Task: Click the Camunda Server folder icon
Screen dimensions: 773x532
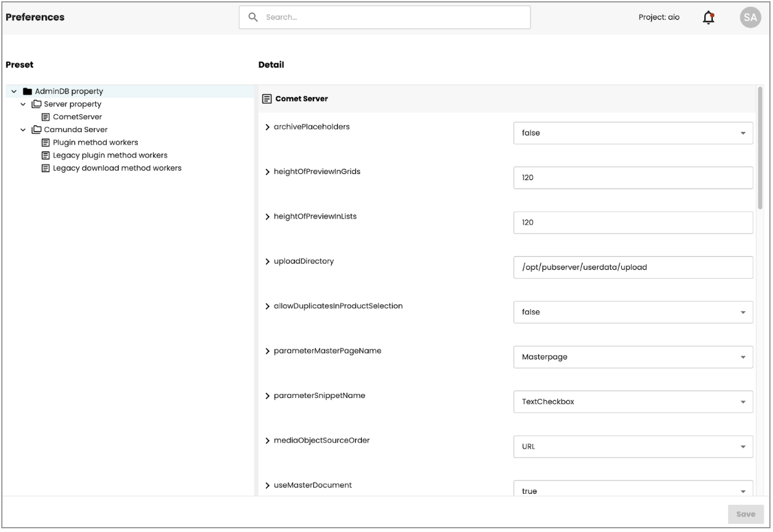Action: coord(37,130)
